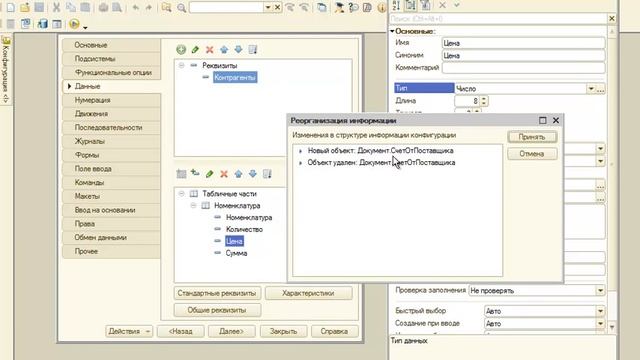Viewport: 640px width, 360px height.
Task: Select the Контрагенты attribute in the tree
Action: point(235,78)
